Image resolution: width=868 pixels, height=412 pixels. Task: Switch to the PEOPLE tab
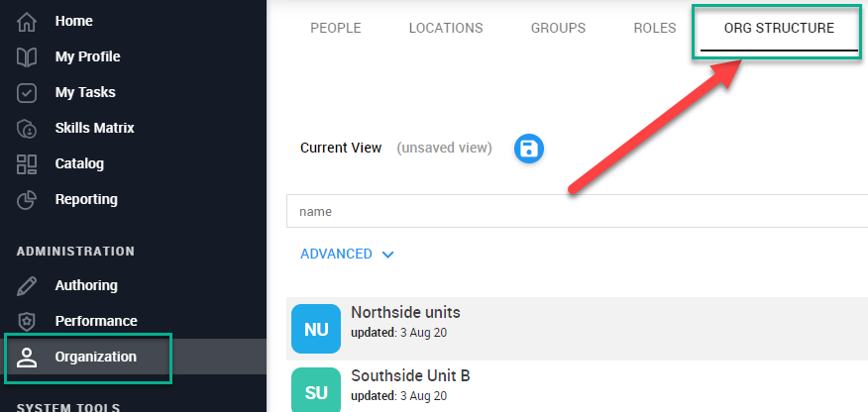click(x=336, y=28)
